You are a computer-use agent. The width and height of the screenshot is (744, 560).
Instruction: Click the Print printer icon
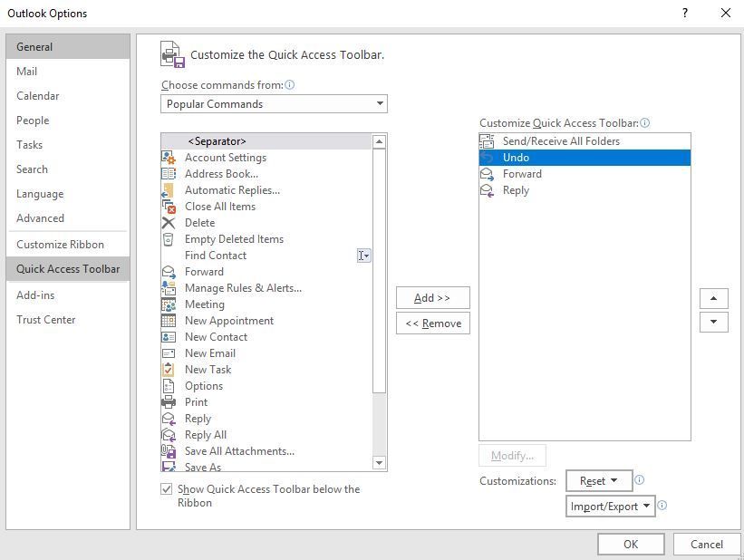coord(169,402)
